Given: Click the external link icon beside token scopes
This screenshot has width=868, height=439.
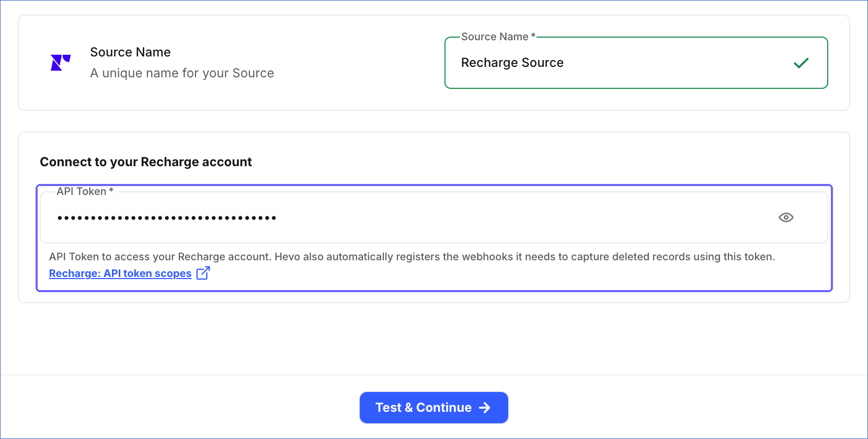Looking at the screenshot, I should coord(203,273).
